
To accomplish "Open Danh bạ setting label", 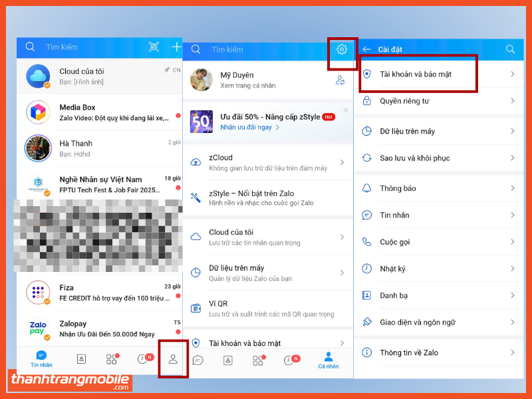I will click(x=394, y=295).
